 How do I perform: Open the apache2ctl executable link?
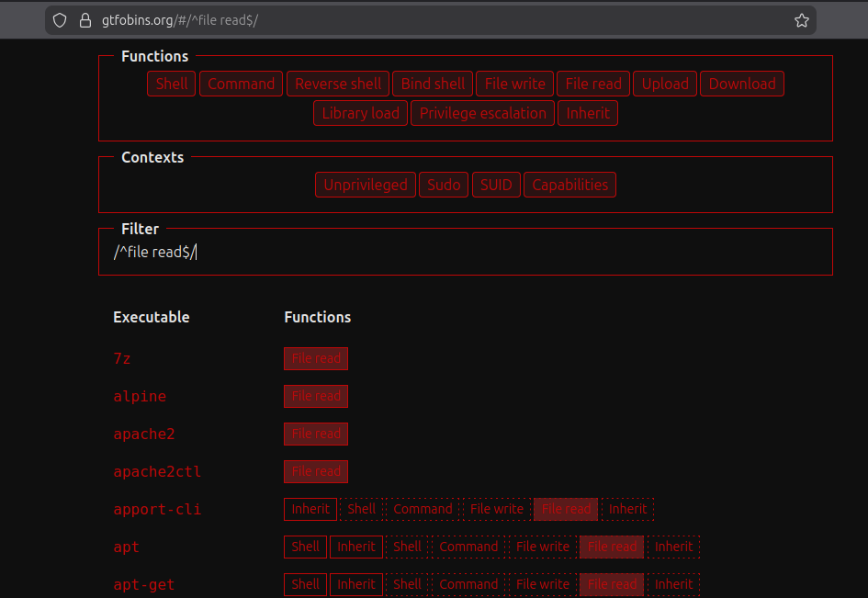pos(157,472)
